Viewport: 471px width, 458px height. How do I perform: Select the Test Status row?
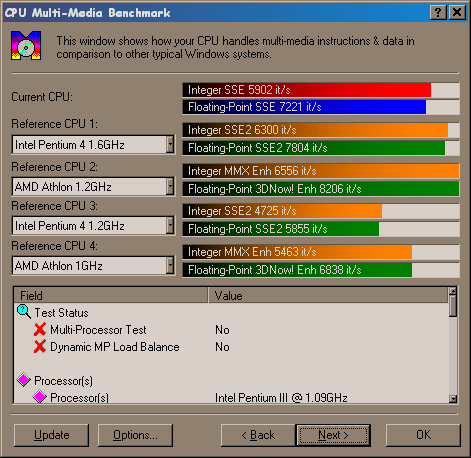(x=231, y=313)
